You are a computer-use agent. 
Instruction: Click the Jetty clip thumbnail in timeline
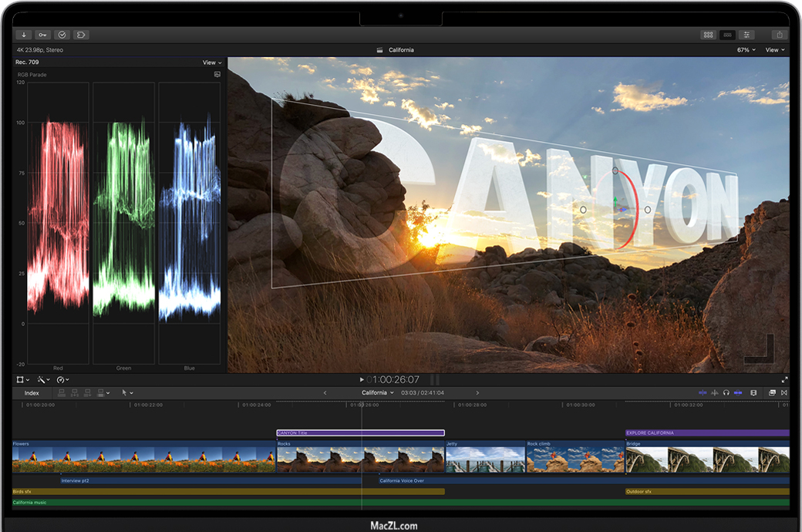[x=485, y=460]
